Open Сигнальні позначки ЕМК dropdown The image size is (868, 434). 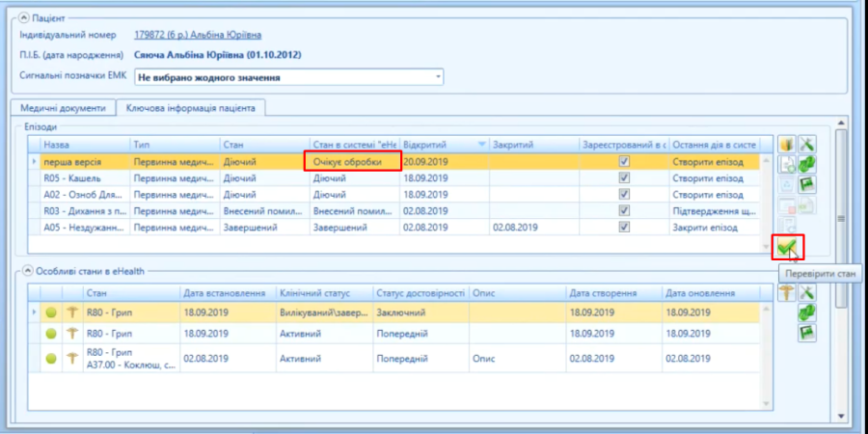[439, 77]
